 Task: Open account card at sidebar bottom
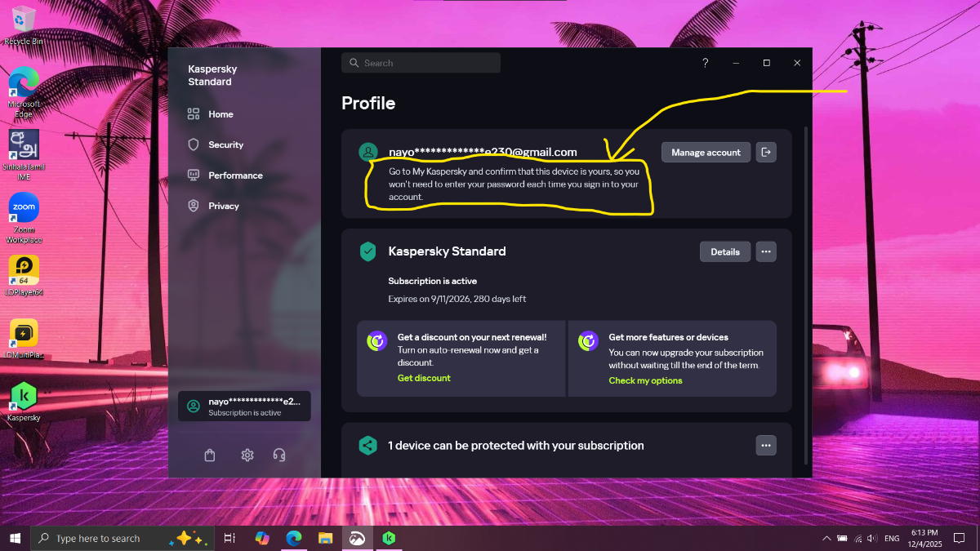[244, 406]
